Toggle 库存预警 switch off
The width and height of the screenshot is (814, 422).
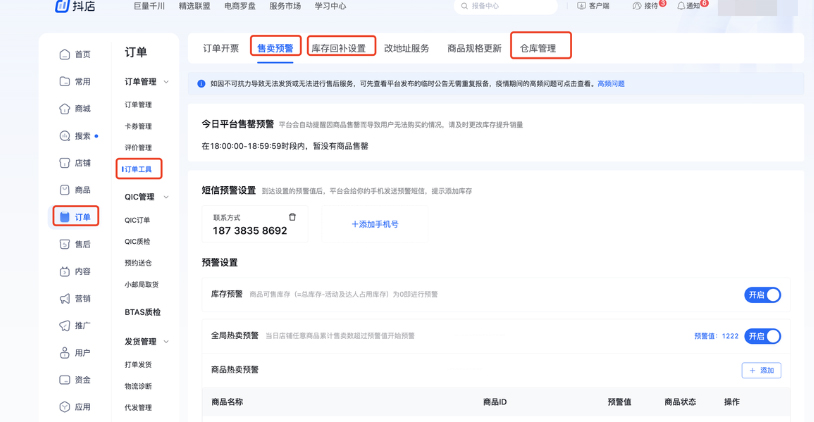(762, 295)
